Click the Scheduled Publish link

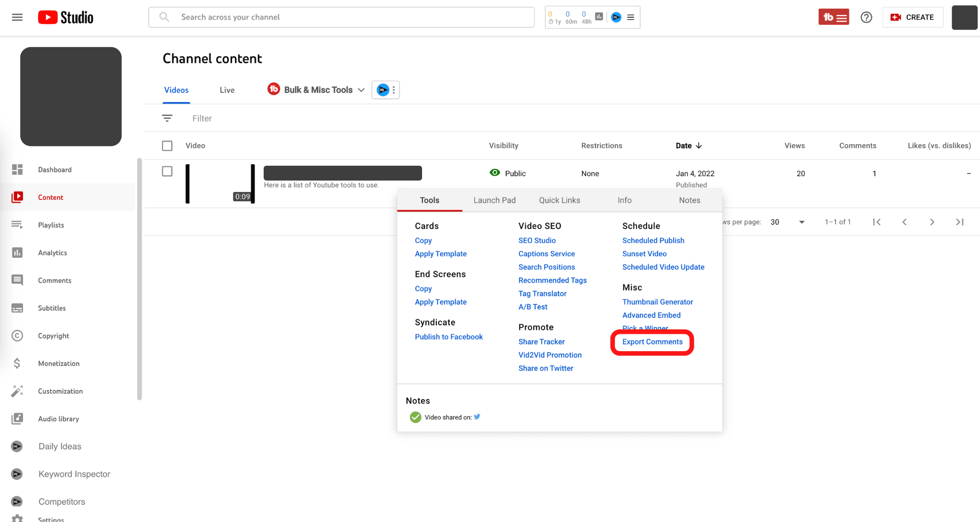[653, 240]
